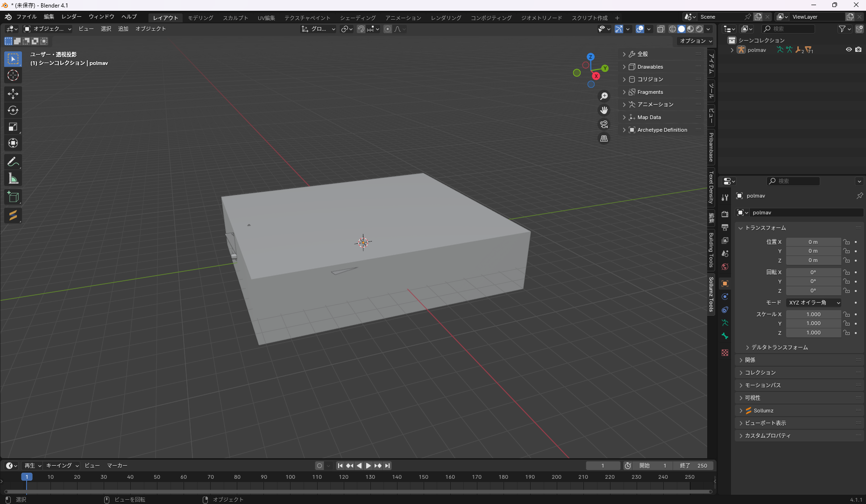Open the rotation mode XYZ Euler dropdown
This screenshot has width=866, height=504.
814,303
